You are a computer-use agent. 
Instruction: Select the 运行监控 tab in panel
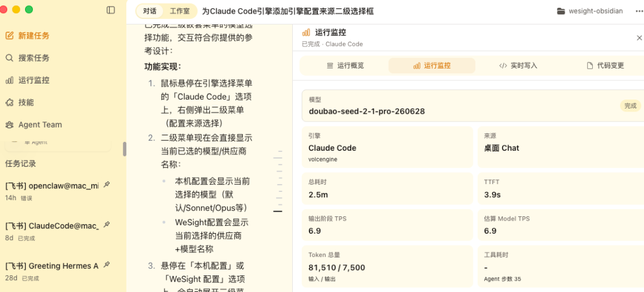click(x=432, y=66)
